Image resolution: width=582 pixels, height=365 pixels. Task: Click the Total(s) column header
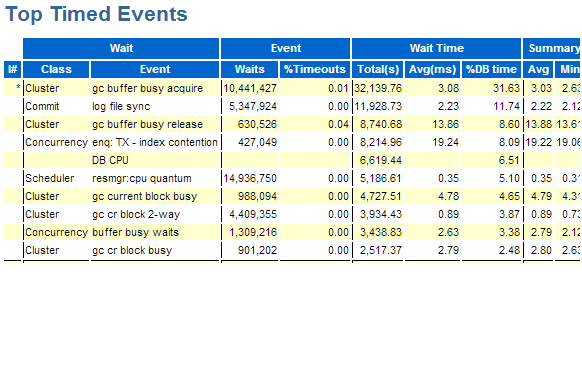[x=377, y=69]
